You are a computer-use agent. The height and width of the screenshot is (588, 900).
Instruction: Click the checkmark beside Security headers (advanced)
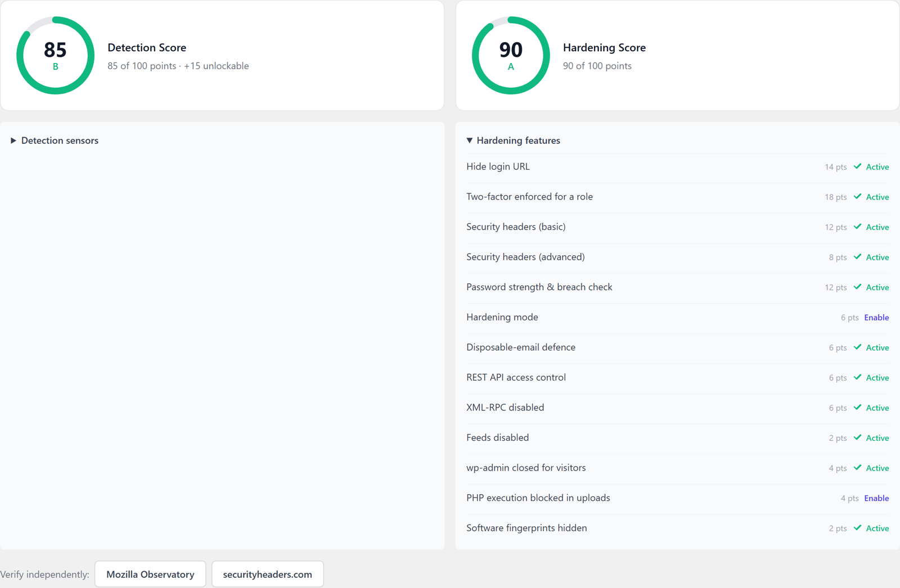click(857, 257)
